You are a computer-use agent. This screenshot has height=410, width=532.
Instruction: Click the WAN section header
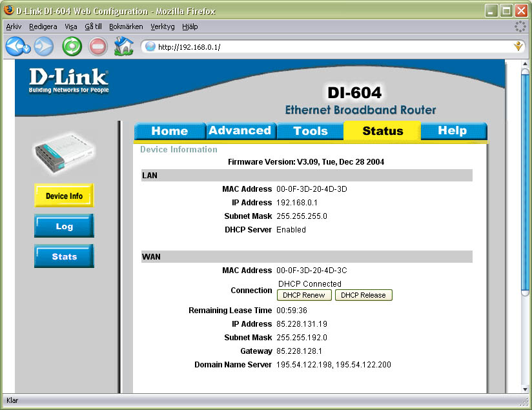pyautogui.click(x=307, y=256)
